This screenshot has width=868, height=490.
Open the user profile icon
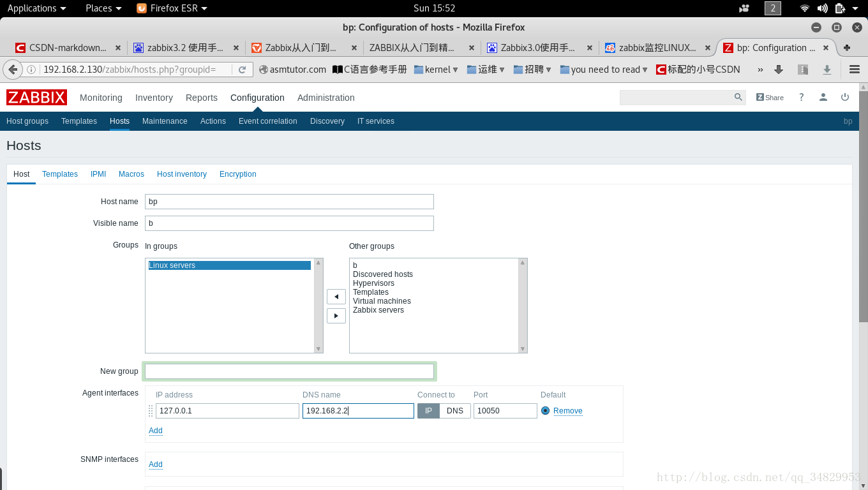coord(823,97)
